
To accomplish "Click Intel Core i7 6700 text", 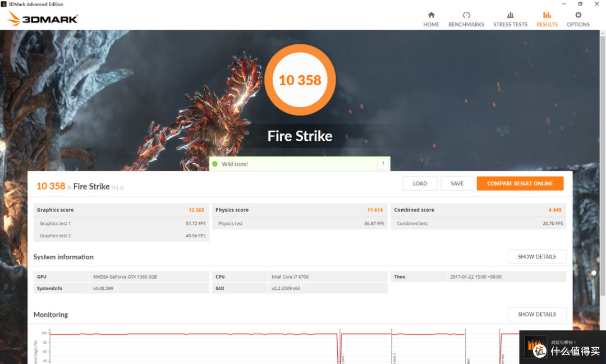I will coord(290,277).
